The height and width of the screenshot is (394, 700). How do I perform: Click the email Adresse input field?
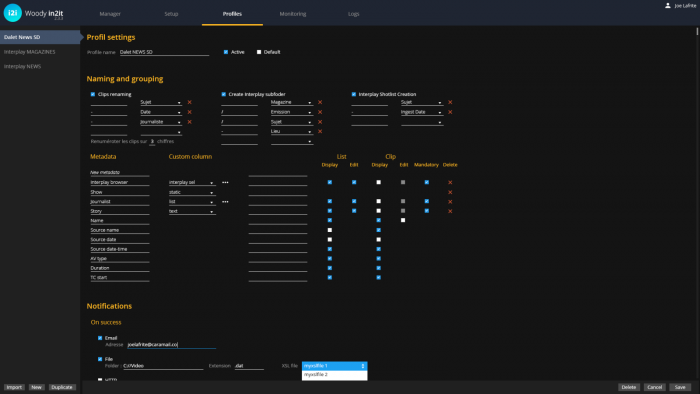[171, 344]
